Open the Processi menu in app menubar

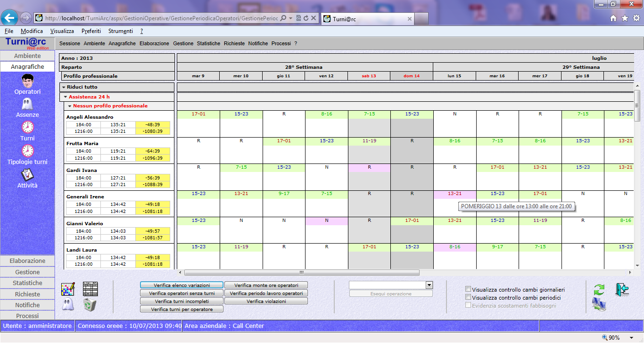(281, 43)
